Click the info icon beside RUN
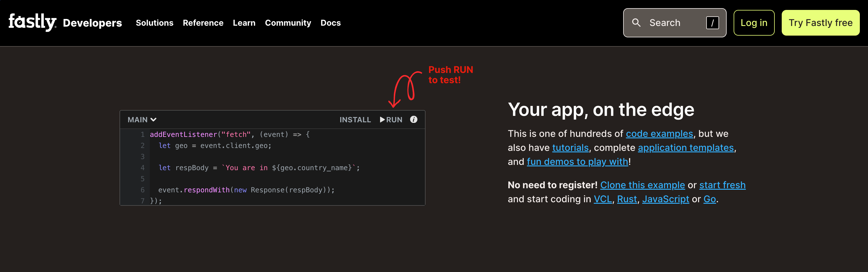868x272 pixels. pos(413,119)
